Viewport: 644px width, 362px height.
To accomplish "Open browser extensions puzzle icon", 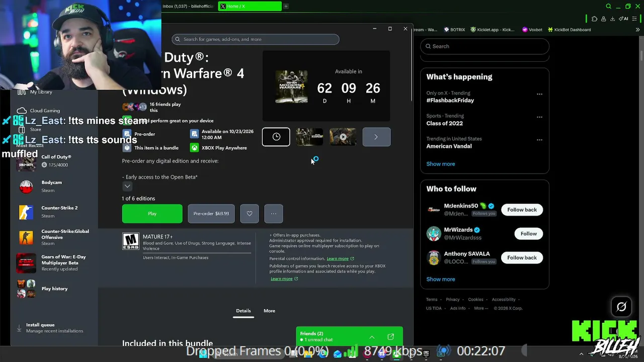I will coord(594,19).
